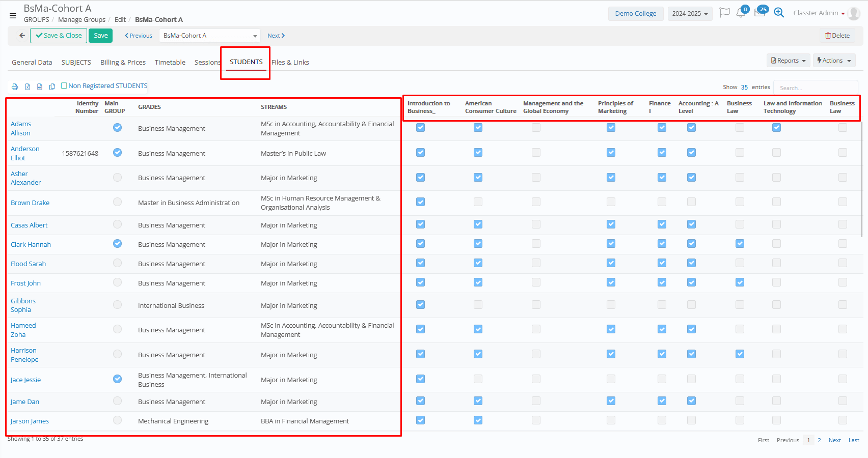Viewport: 868px width, 458px height.
Task: Open the messages envelope icon
Action: (759, 13)
